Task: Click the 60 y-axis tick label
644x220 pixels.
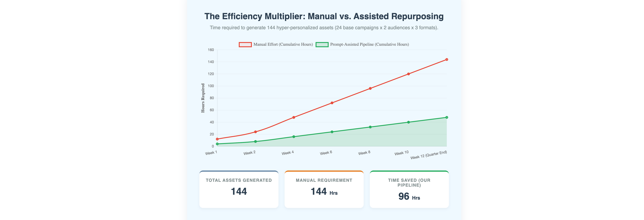Action: 212,110
